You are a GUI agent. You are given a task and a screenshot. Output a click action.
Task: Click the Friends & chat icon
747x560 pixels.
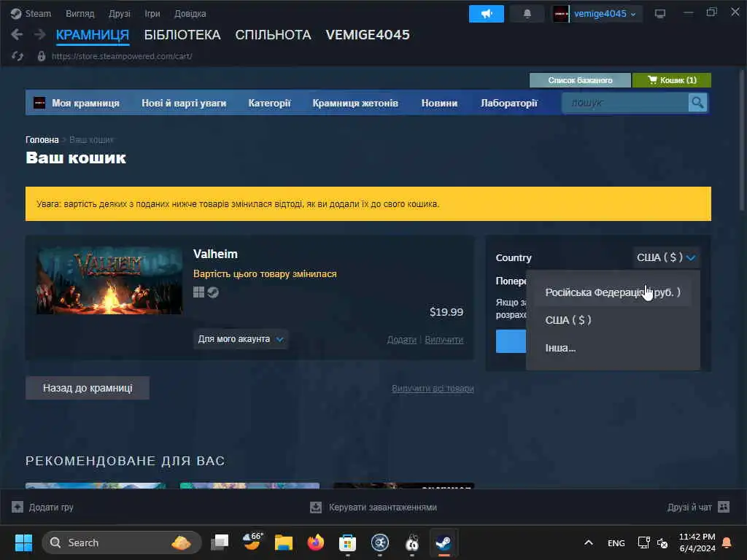tap(724, 507)
